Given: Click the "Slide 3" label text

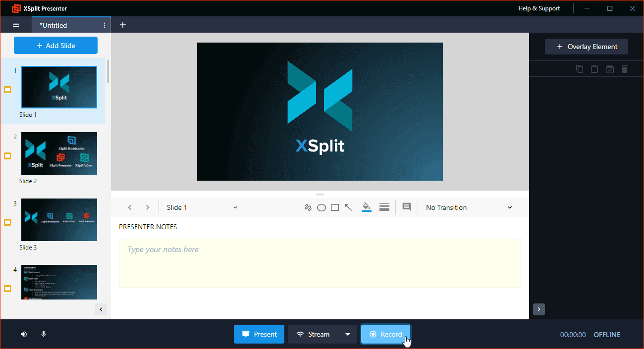Looking at the screenshot, I should point(28,248).
